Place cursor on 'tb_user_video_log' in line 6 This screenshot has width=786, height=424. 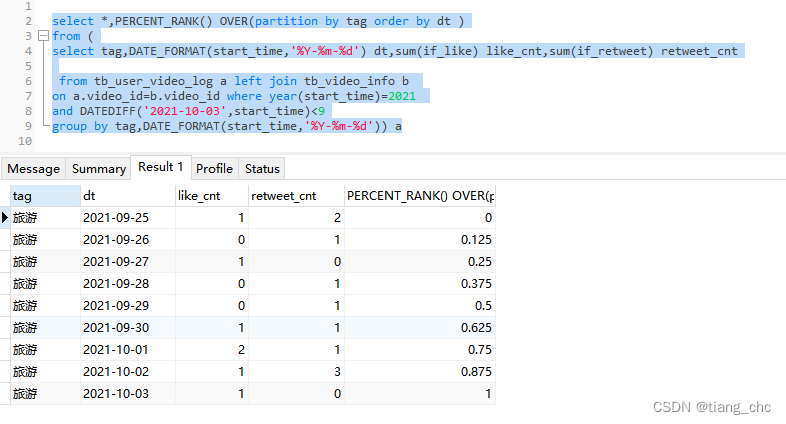tap(153, 81)
